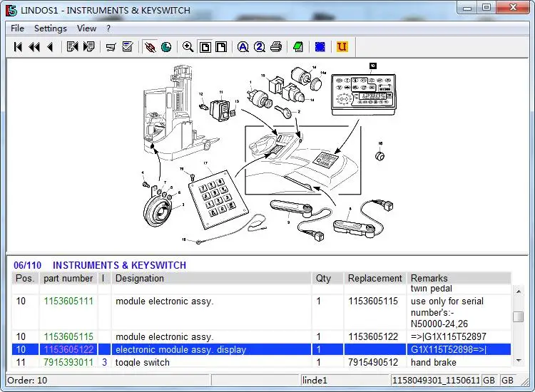Click the printer icon

tap(276, 47)
